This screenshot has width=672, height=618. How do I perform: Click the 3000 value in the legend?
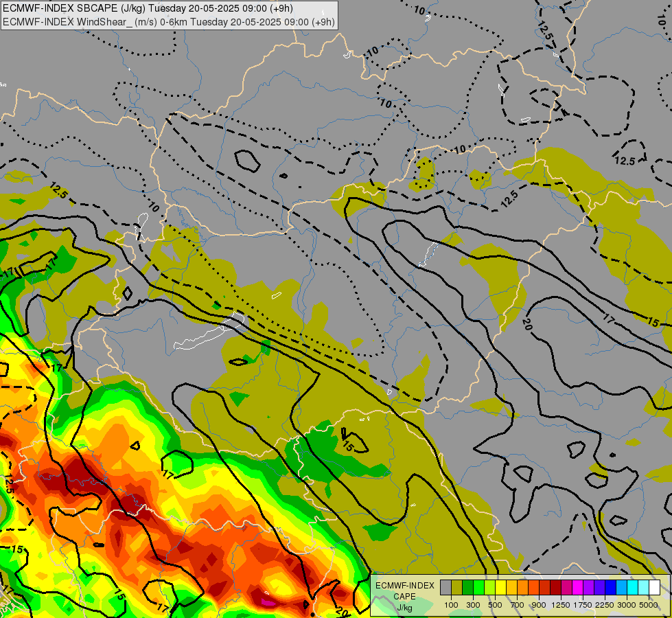(x=627, y=605)
